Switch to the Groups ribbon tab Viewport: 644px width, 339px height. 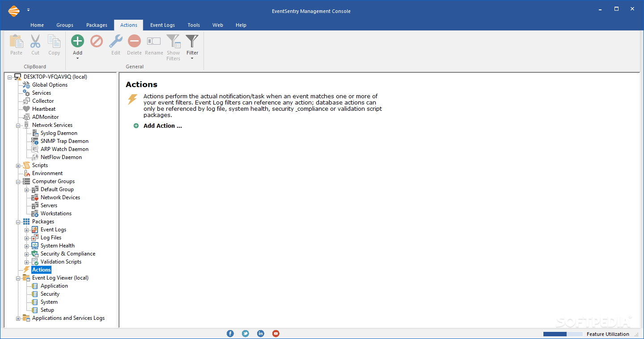(65, 25)
